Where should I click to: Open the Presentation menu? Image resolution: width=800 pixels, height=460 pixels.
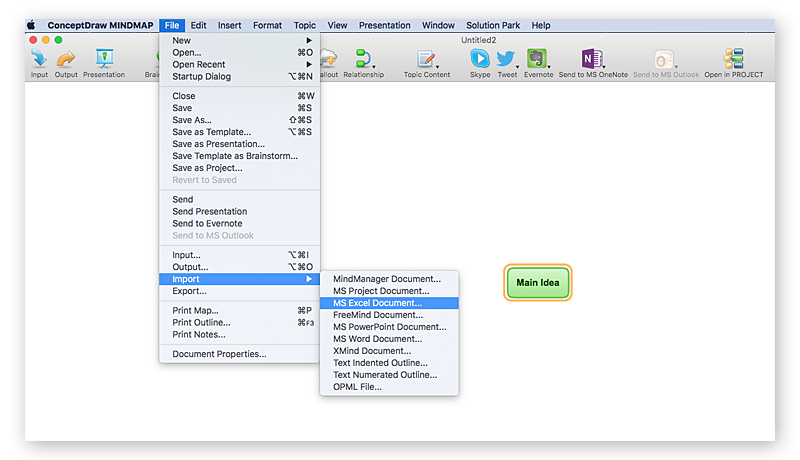385,25
